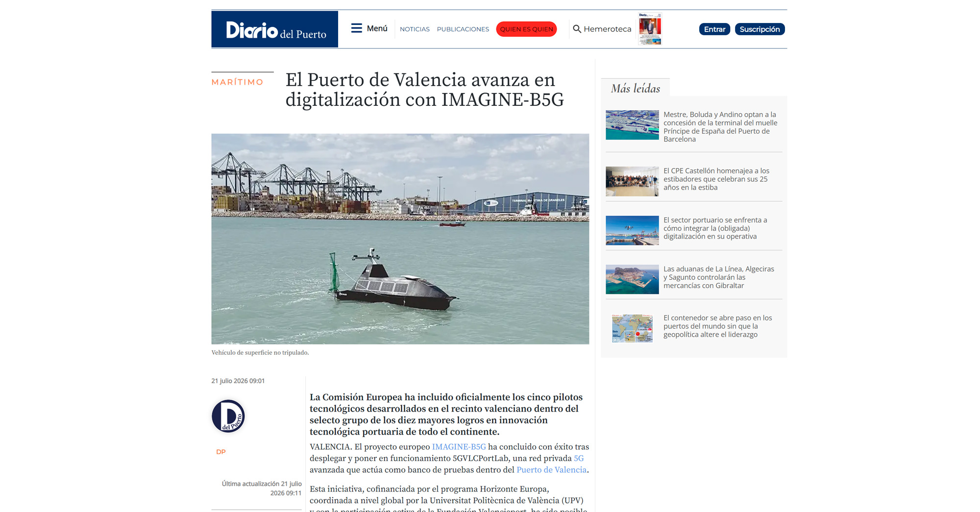Viewport: 980px width, 512px height.
Task: Click the date '21 julio 2026 09:01'
Action: (x=238, y=381)
